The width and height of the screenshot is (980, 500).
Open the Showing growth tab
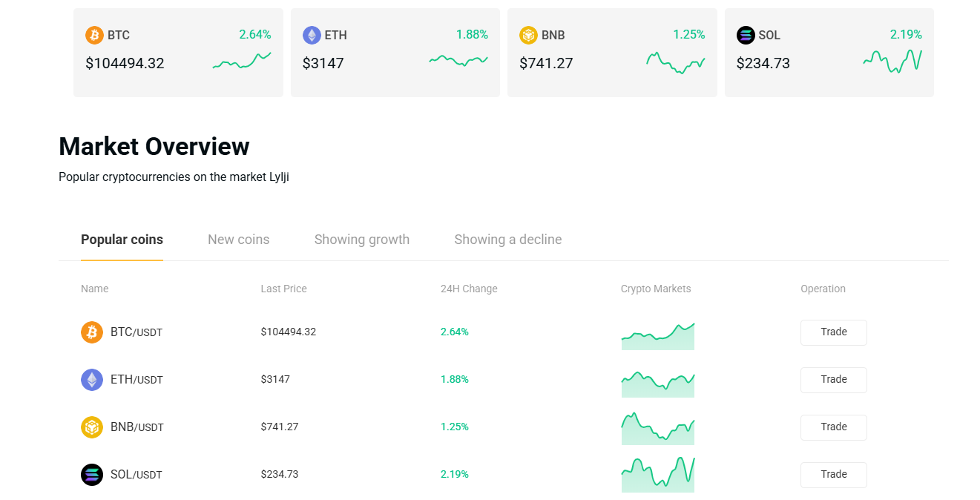(361, 240)
